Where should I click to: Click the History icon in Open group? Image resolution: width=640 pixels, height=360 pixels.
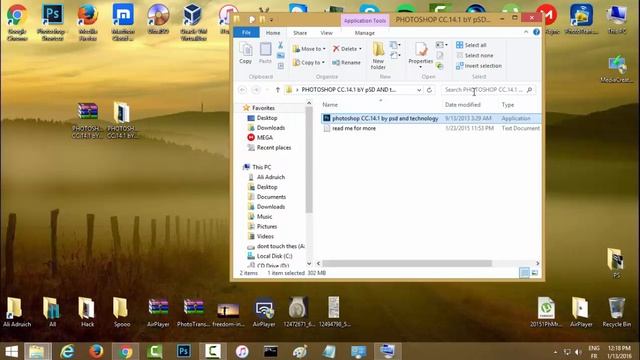(x=440, y=66)
